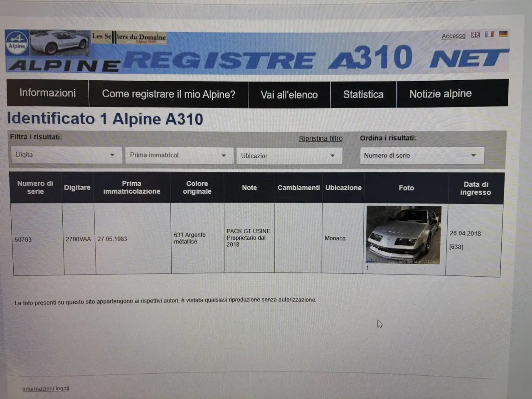Open the silver Alpine A310 photo thumbnail
This screenshot has height=399, width=532.
point(403,235)
